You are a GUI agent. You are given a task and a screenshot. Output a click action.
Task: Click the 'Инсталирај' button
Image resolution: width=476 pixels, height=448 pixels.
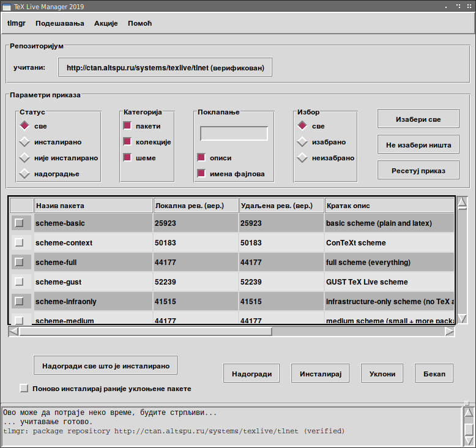tap(320, 373)
